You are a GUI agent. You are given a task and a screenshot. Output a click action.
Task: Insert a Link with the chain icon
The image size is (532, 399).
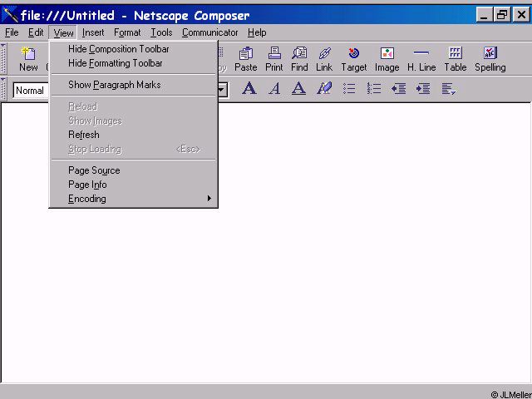(324, 59)
